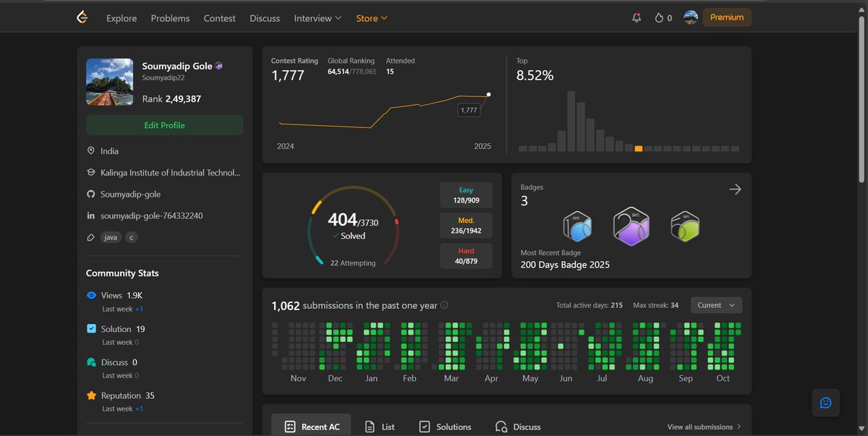Viewport: 868px width, 436px height.
Task: Open the badges list arrow
Action: pyautogui.click(x=735, y=189)
